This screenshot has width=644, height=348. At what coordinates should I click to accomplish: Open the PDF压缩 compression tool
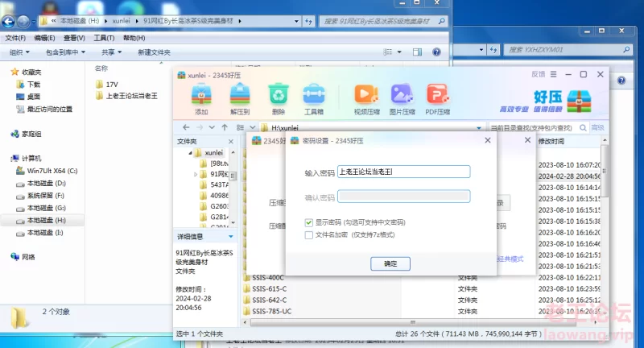(437, 99)
